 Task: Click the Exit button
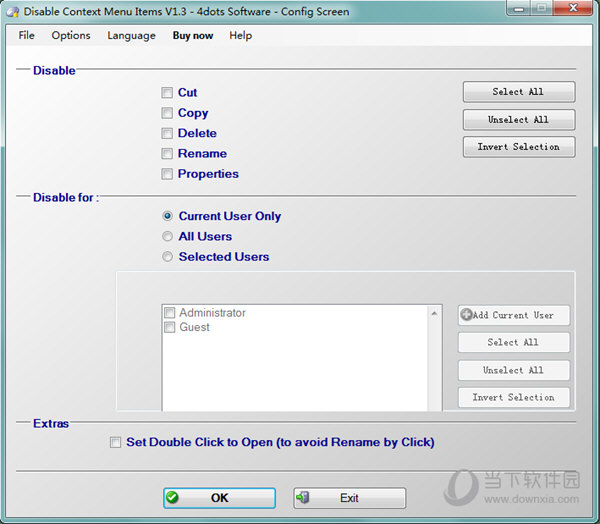(349, 498)
